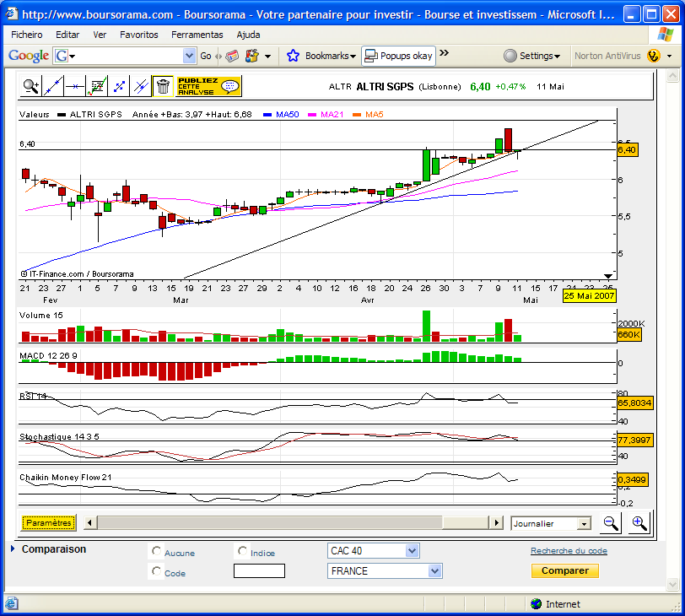Viewport: 685px width, 616px height.
Task: Open the Ficheiro menu
Action: click(x=27, y=35)
